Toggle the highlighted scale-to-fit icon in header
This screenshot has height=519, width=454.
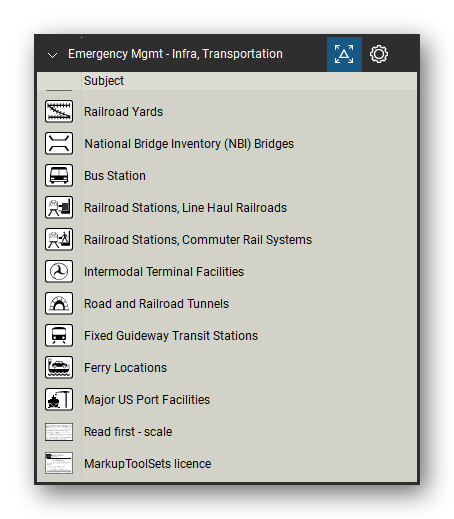point(344,54)
